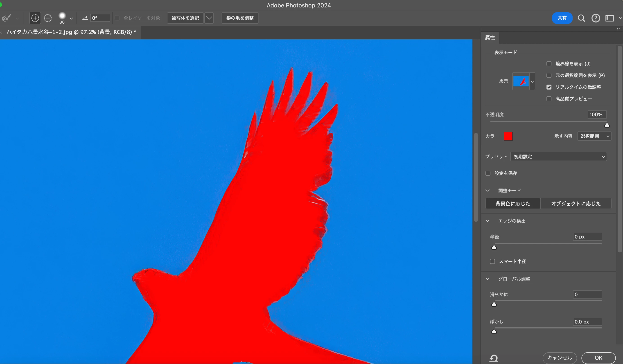Click the workspace layout switcher icon
The image size is (623, 364).
pyautogui.click(x=609, y=18)
